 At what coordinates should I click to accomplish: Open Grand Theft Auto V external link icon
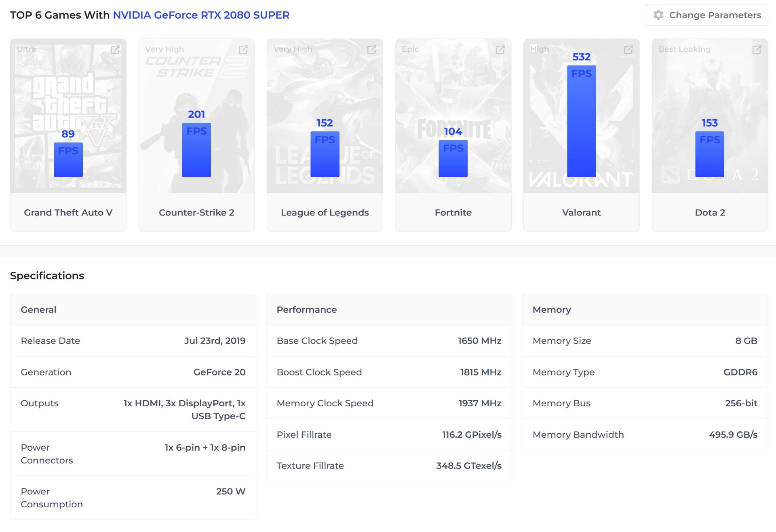tap(115, 50)
